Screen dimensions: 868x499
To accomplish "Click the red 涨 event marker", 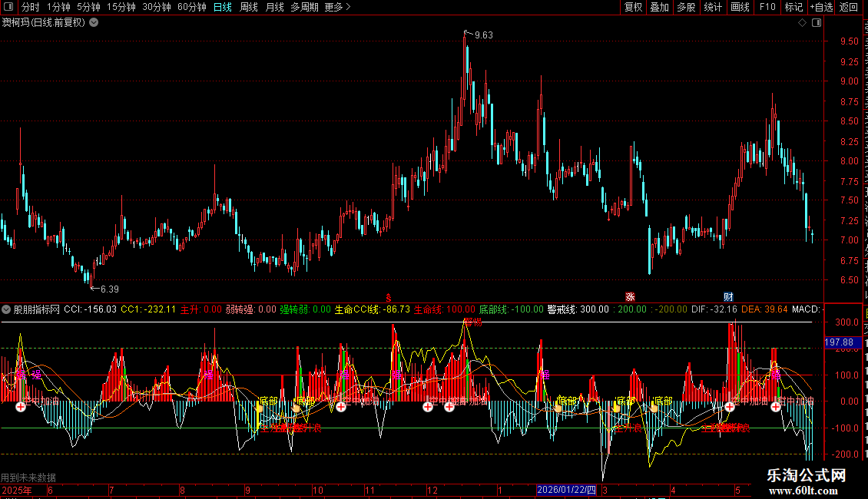I will tap(630, 297).
